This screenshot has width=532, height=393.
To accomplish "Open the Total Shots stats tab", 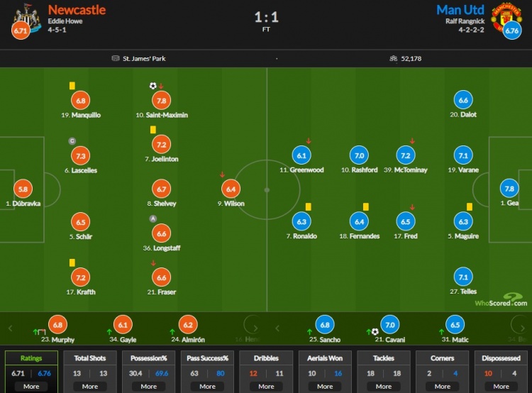I will (x=90, y=358).
